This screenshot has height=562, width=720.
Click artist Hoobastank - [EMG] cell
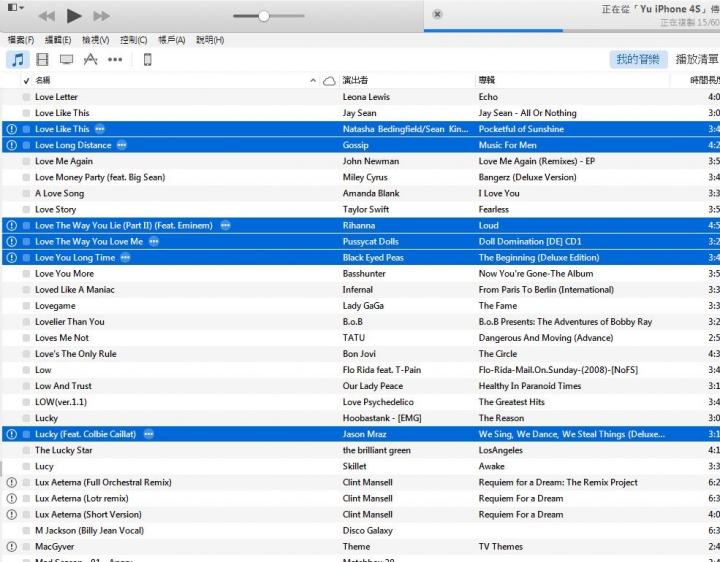coord(382,418)
